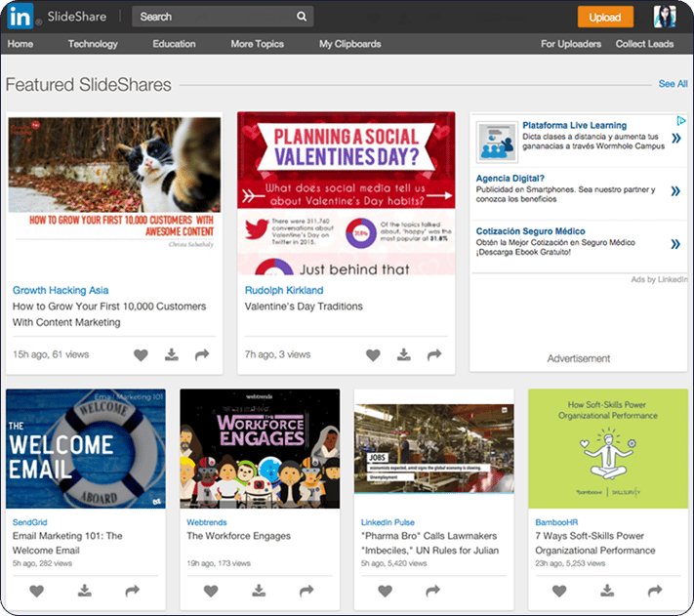694x616 pixels.
Task: Open the Planning a Social Valentines Day thumbnail
Action: 347,193
